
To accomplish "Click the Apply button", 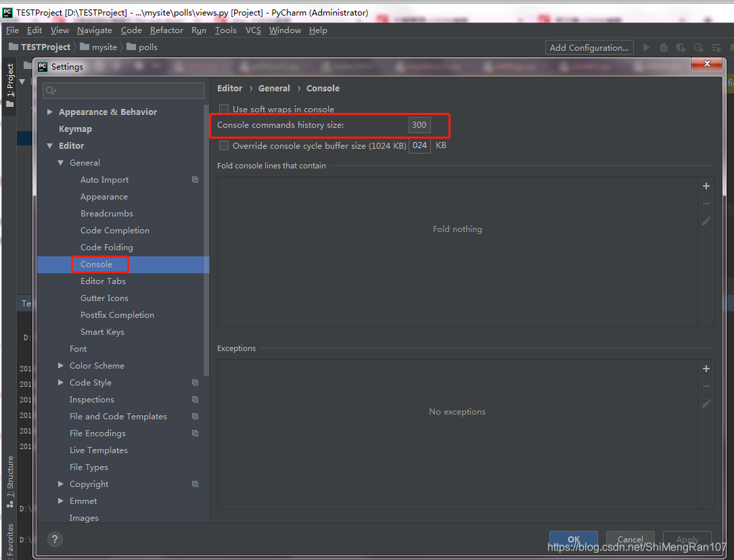I will tap(687, 540).
